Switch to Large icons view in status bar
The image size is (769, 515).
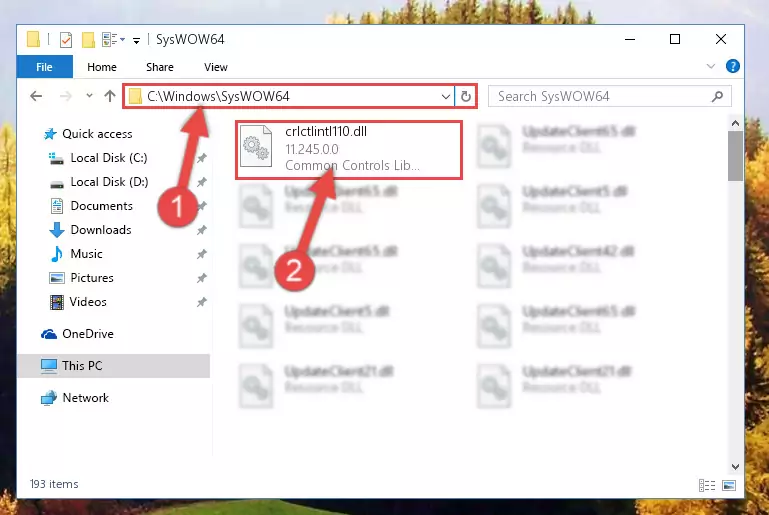[x=729, y=486]
